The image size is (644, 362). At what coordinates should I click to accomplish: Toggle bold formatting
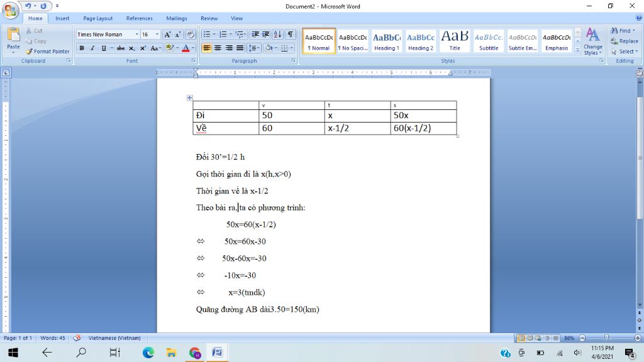82,48
